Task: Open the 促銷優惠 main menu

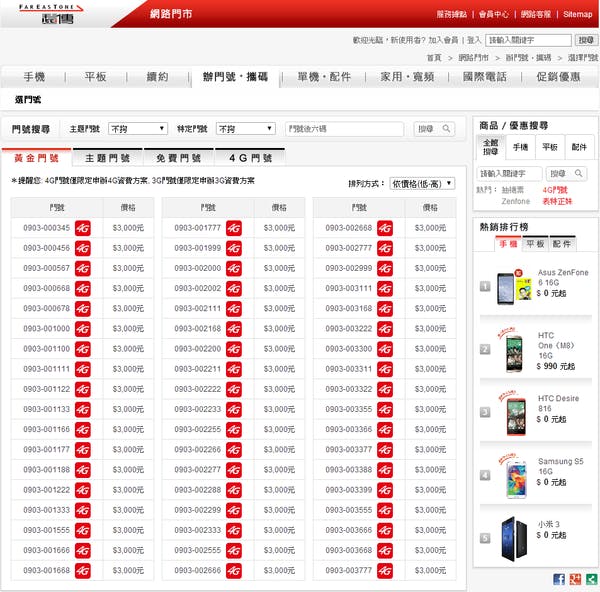Action: coord(558,77)
